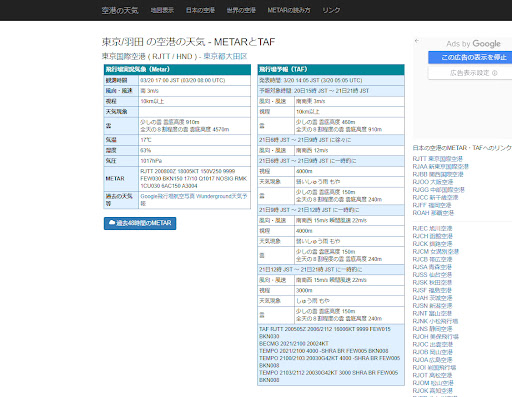512x397 pixels.
Task: Click the info icon beside 広告表示設定
Action: (495, 73)
